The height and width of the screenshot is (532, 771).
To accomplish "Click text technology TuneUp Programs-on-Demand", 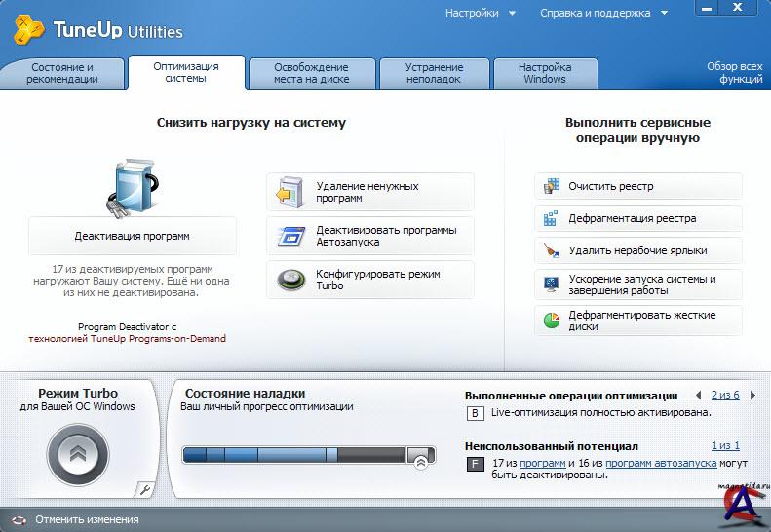I will (x=127, y=339).
